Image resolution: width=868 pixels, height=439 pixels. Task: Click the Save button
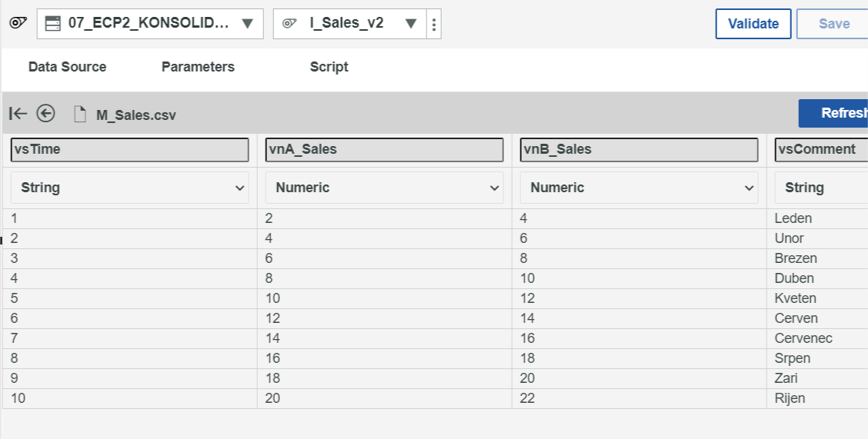(x=833, y=24)
